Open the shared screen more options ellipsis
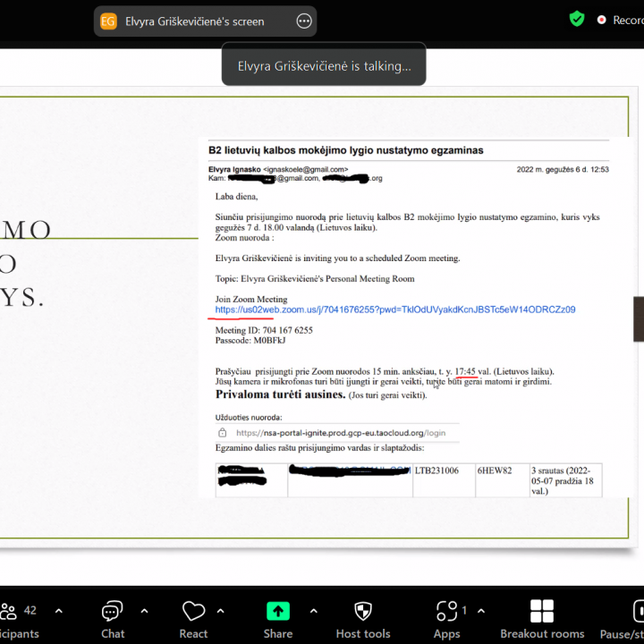Viewport: 644px width, 644px height. (304, 21)
